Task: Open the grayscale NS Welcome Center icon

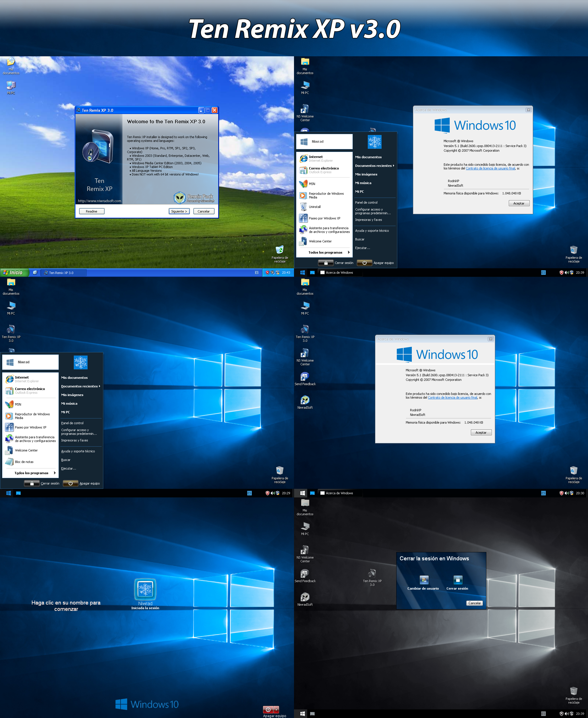Action: [x=305, y=554]
